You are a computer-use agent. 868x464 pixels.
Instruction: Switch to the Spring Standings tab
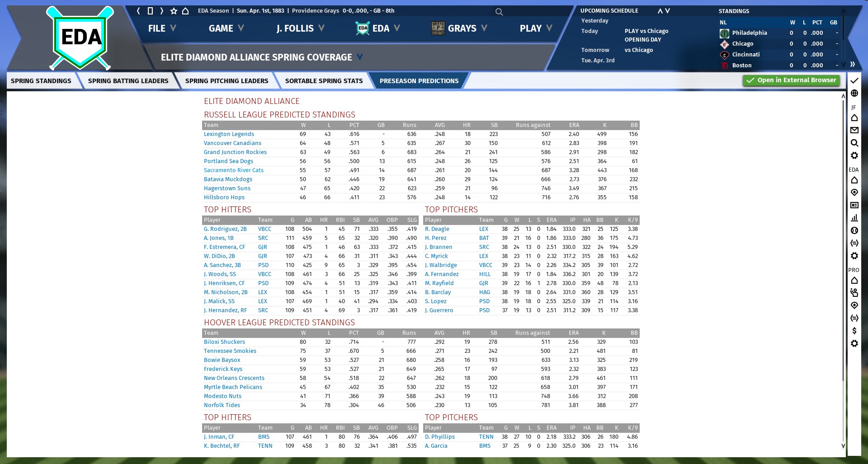pyautogui.click(x=41, y=81)
